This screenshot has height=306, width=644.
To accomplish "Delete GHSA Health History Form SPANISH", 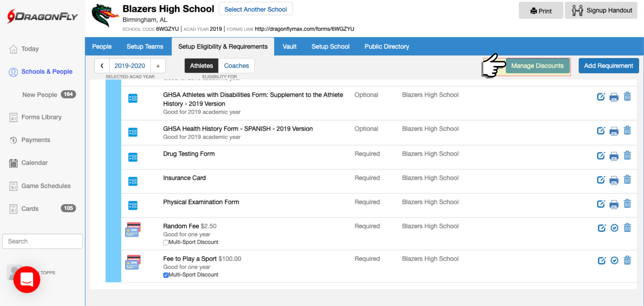I will click(x=627, y=130).
